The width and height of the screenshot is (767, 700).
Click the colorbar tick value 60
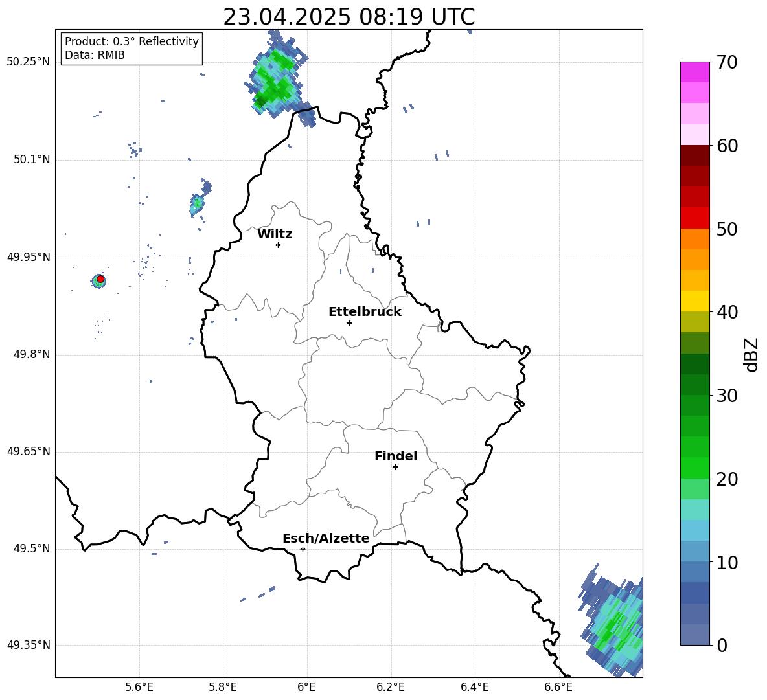pos(727,146)
